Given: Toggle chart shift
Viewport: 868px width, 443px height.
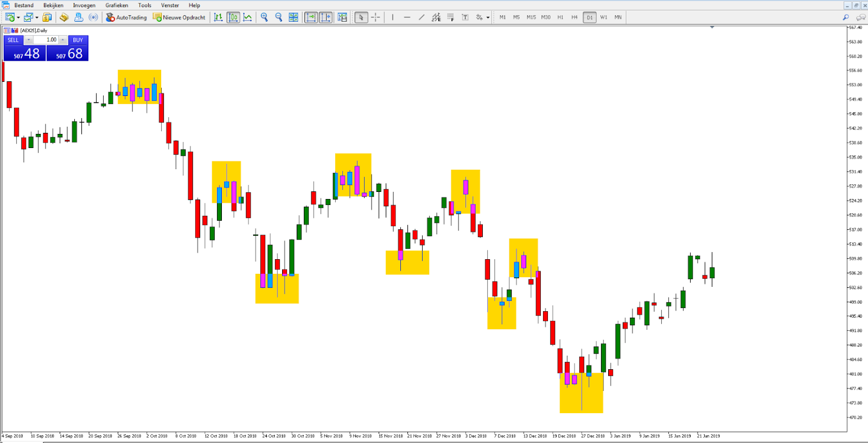Looking at the screenshot, I should coord(326,17).
